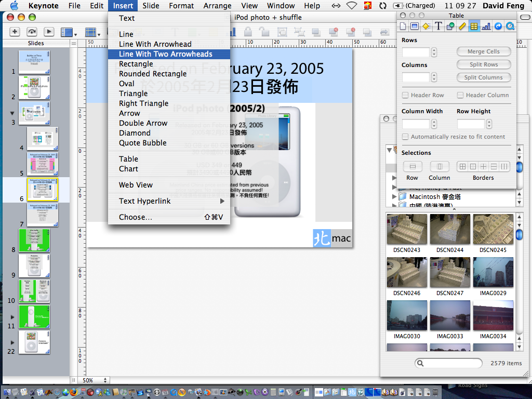The height and width of the screenshot is (399, 532).
Task: Enable Automatically resize to fit content
Action: point(405,137)
